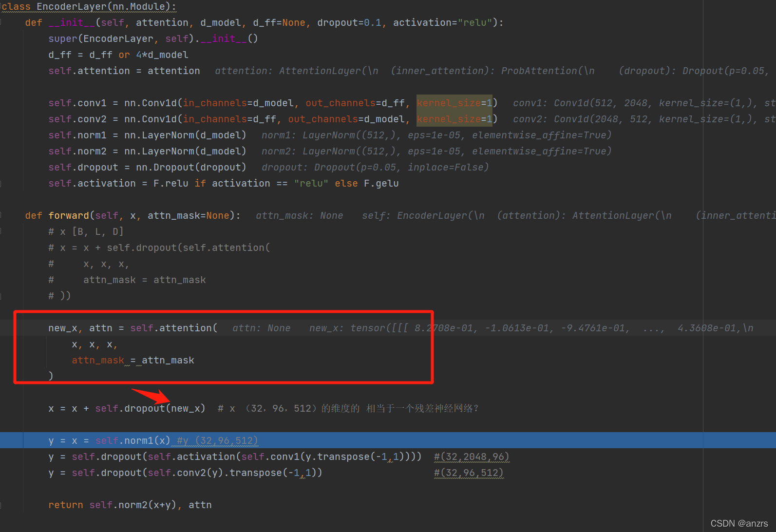The image size is (776, 532).
Task: Click 'super(EncoderLayer, self).__init__()' line
Action: (x=153, y=38)
